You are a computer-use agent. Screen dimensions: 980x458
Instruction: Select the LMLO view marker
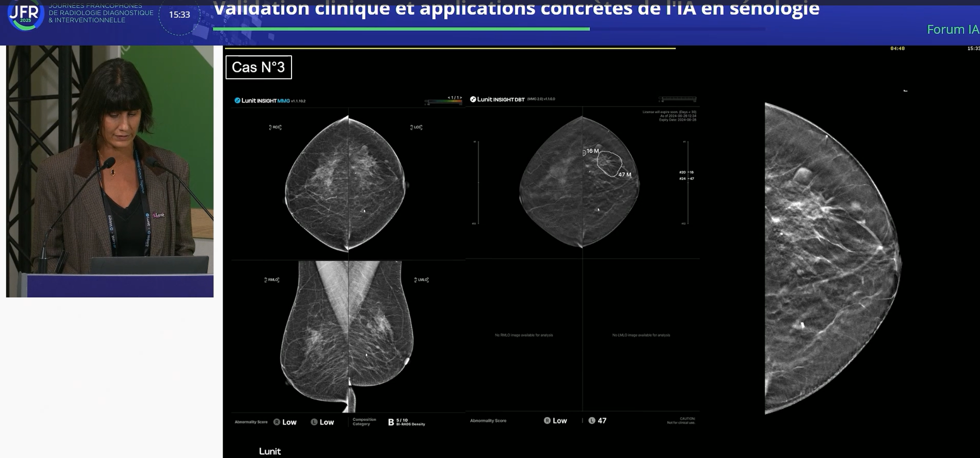click(421, 280)
